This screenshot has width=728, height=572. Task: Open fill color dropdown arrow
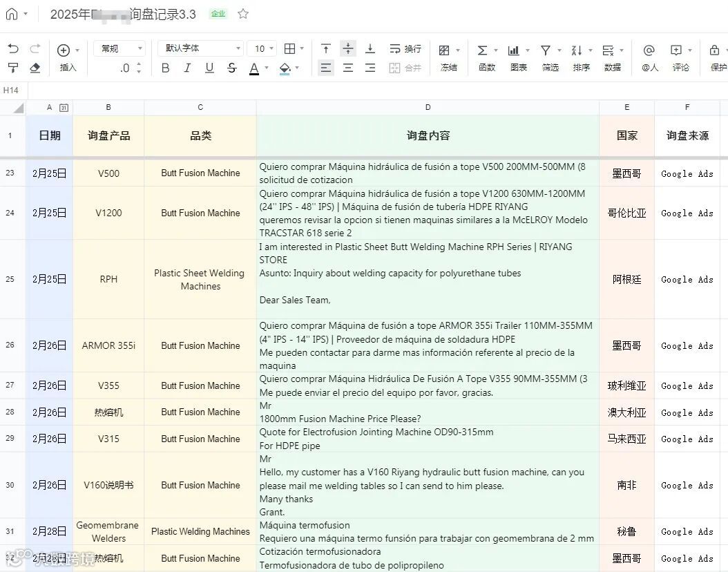[297, 68]
